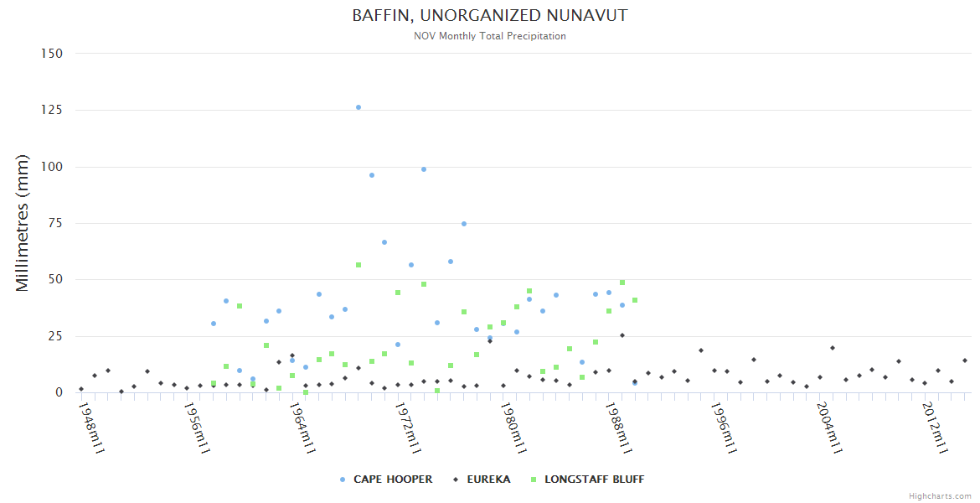Image resolution: width=980 pixels, height=503 pixels.
Task: Select the highest Eureka diamond near 25 mm
Action: coord(622,335)
